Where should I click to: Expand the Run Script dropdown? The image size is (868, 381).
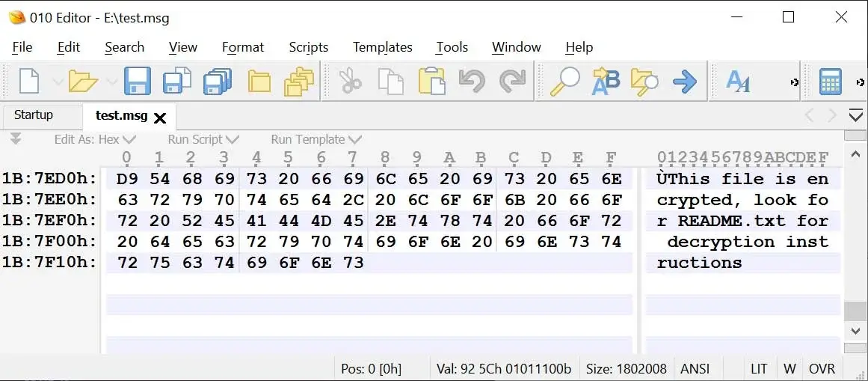203,139
